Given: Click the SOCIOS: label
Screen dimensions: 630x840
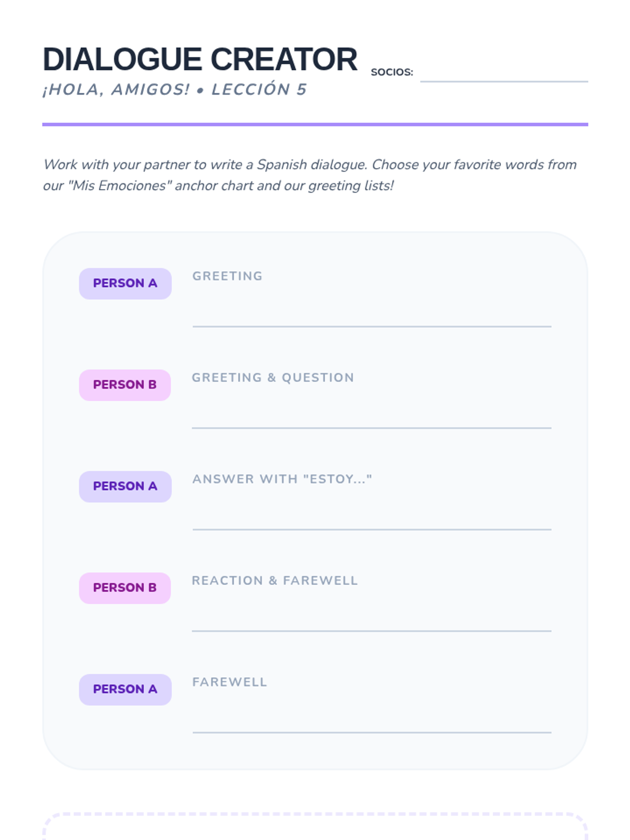Looking at the screenshot, I should point(392,72).
